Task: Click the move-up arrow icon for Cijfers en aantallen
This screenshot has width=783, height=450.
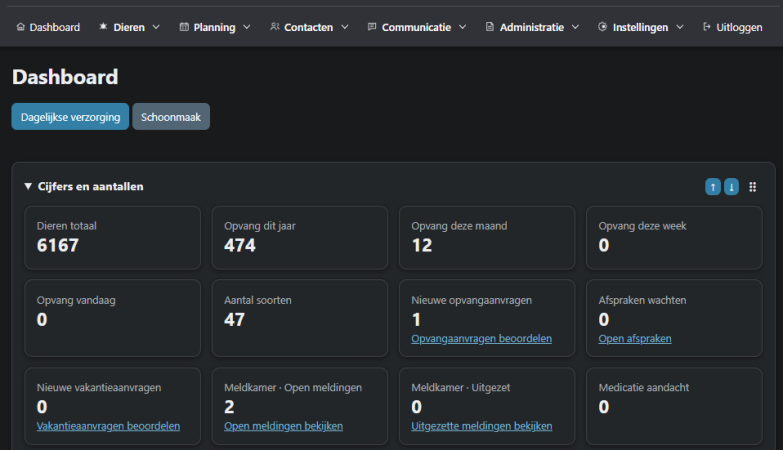Action: pyautogui.click(x=713, y=187)
